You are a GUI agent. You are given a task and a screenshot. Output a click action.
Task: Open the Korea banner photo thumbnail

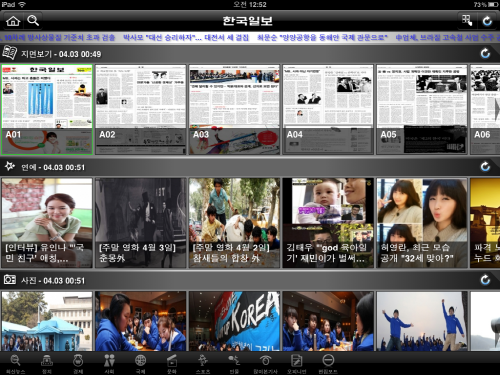234,321
